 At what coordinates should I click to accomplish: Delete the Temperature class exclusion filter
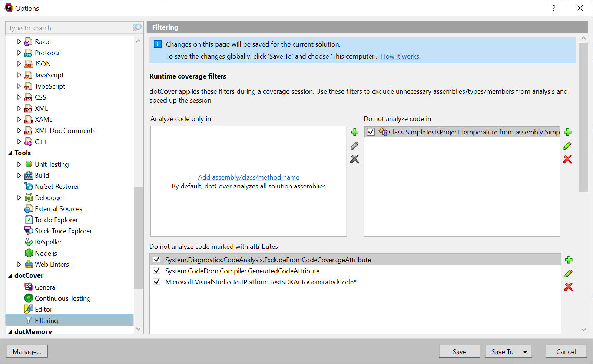pos(568,159)
